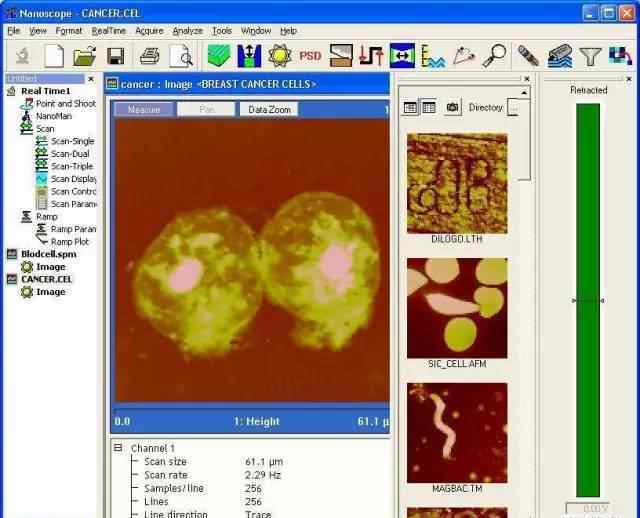The width and height of the screenshot is (640, 518).
Task: Select NanoMan in the tree
Action: [x=54, y=116]
